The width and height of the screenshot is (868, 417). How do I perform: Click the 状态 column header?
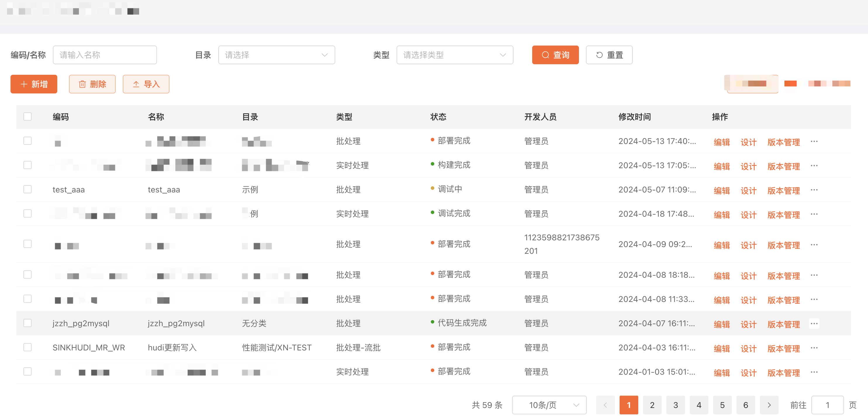click(x=438, y=117)
